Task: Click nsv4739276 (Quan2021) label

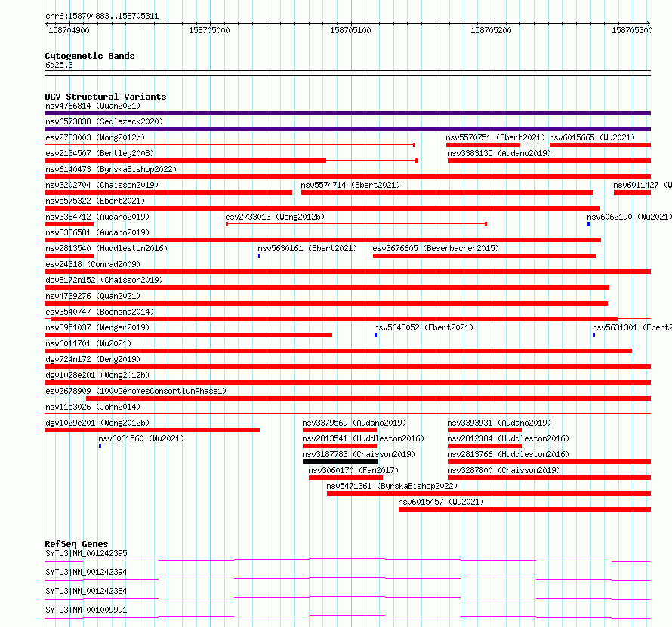Action: 93,296
